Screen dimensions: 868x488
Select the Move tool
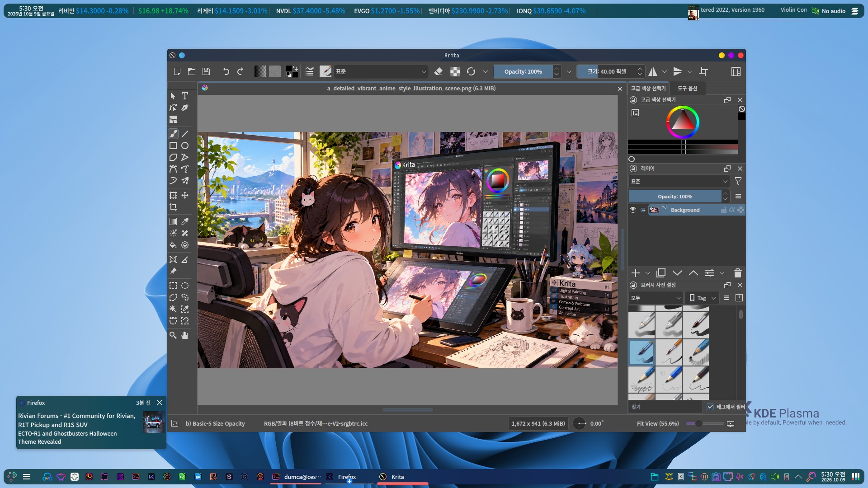point(185,195)
